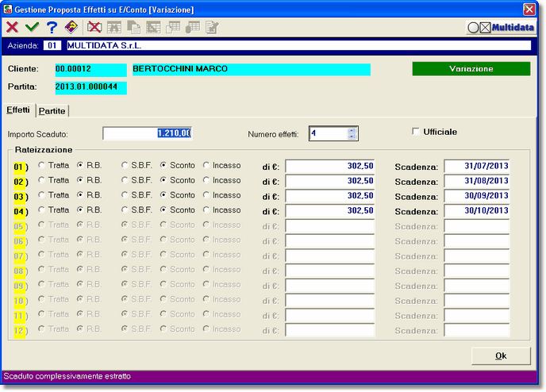Click the Rateizzazione group label
Viewport: 546px width, 392px height.
point(44,150)
